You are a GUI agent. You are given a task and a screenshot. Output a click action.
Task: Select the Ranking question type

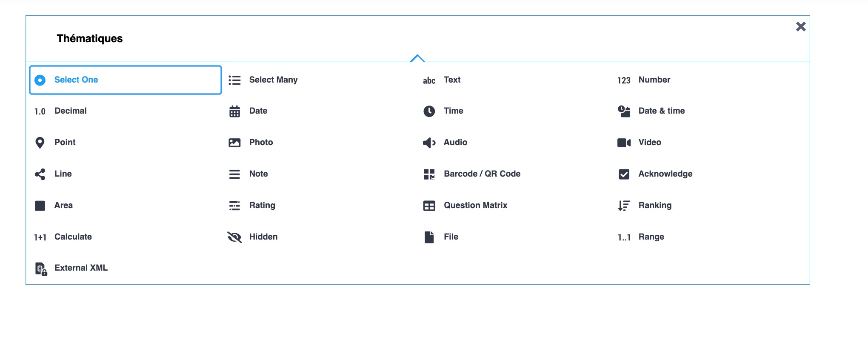654,206
